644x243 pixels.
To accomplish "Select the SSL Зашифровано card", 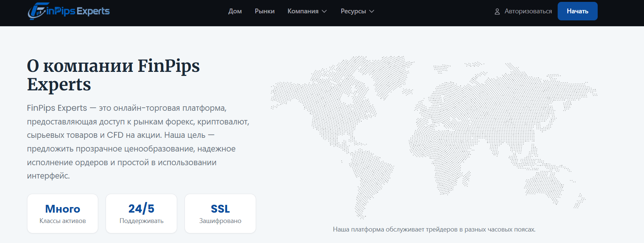I will tap(220, 214).
